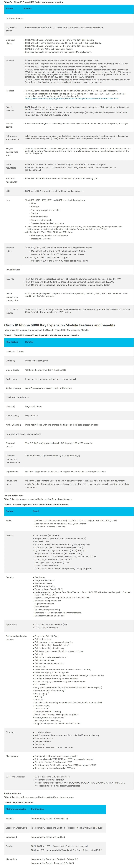Click the 'Cisco IP Phone 6800 Key Expansion Module' heading
134x868 pixels.
pyautogui.click(x=60, y=325)
